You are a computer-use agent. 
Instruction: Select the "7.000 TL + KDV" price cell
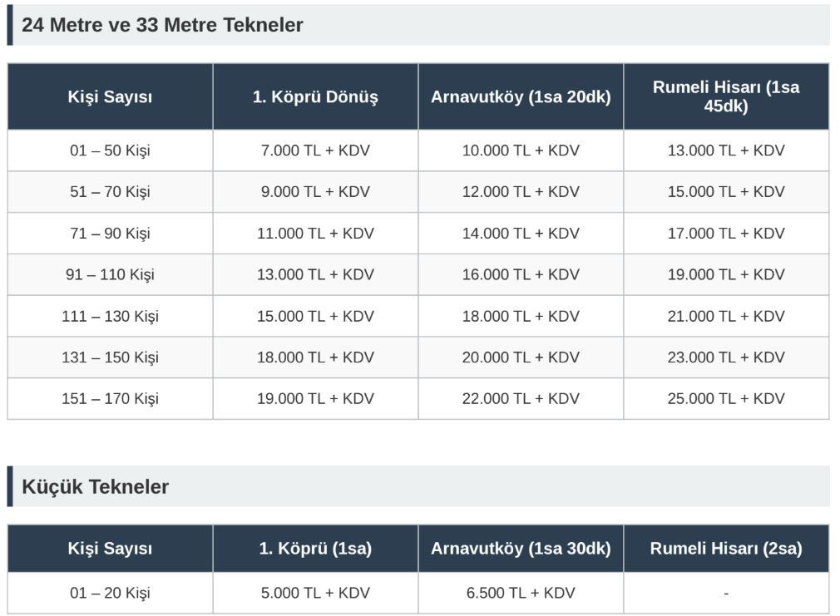coord(315,150)
